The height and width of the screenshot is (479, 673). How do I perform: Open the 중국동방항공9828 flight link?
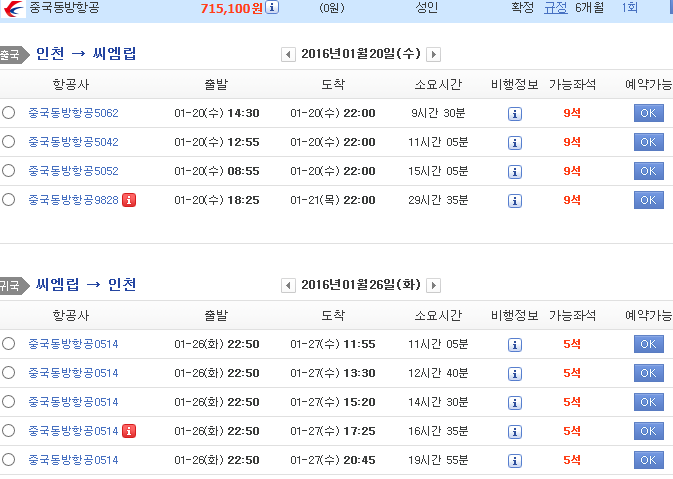tap(73, 200)
